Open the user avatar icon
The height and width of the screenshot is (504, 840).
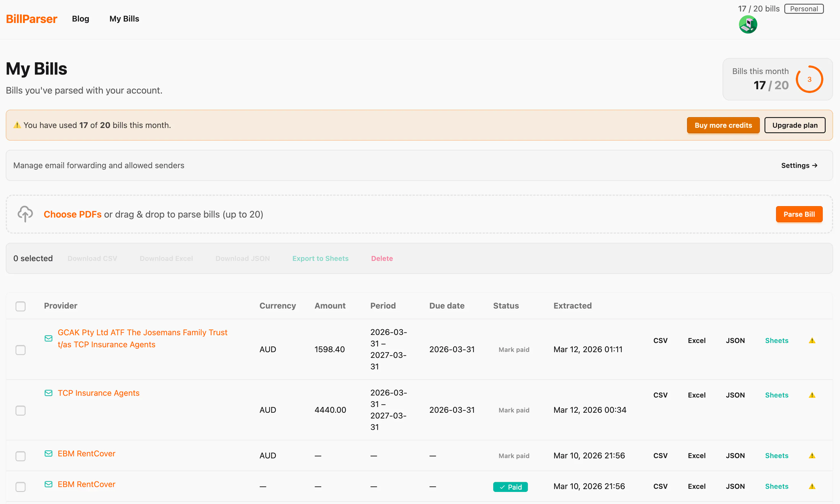coord(748,24)
